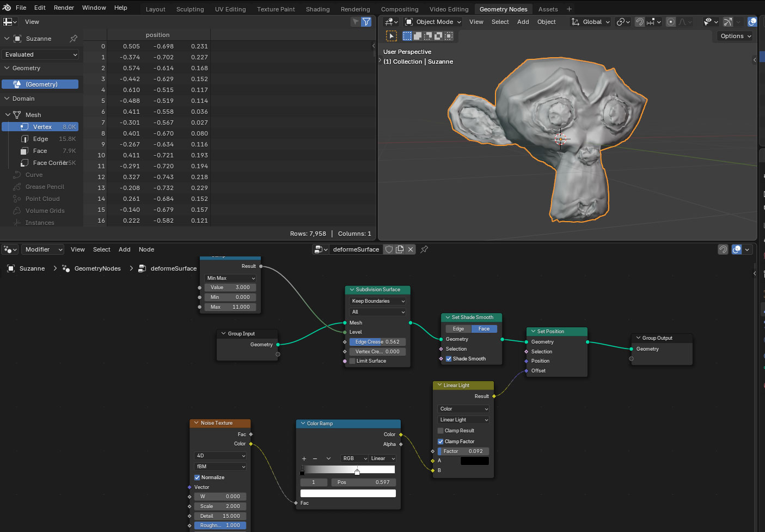Enable Clamp Result in Linear Light node
The image size is (765, 532).
(440, 431)
